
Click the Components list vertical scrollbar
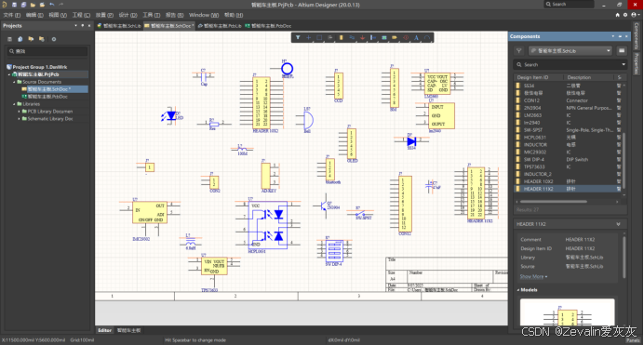624,160
